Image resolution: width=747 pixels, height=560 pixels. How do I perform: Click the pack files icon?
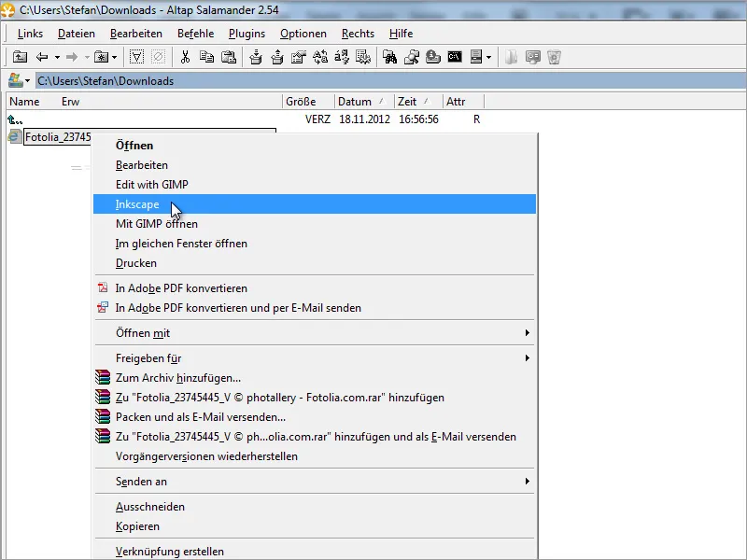(256, 57)
